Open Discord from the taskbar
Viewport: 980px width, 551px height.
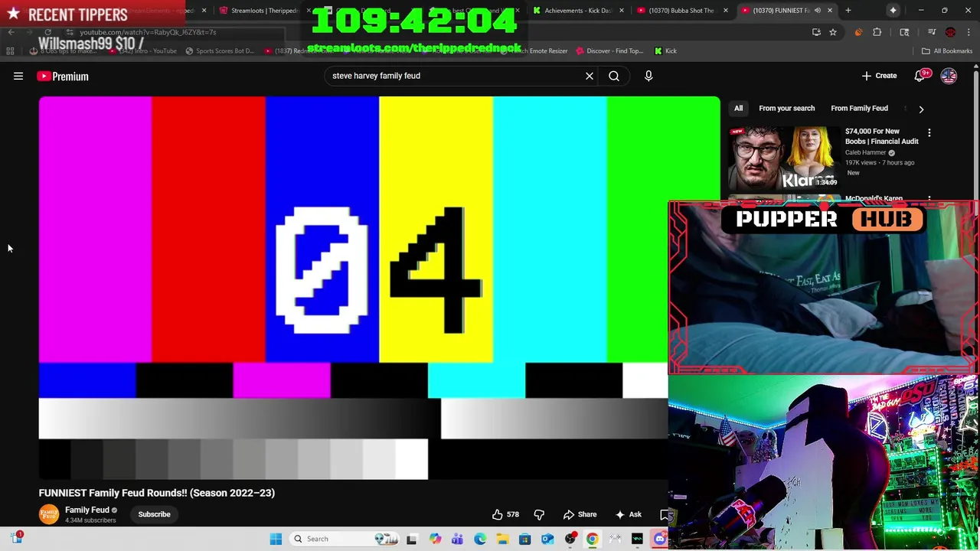(x=660, y=539)
